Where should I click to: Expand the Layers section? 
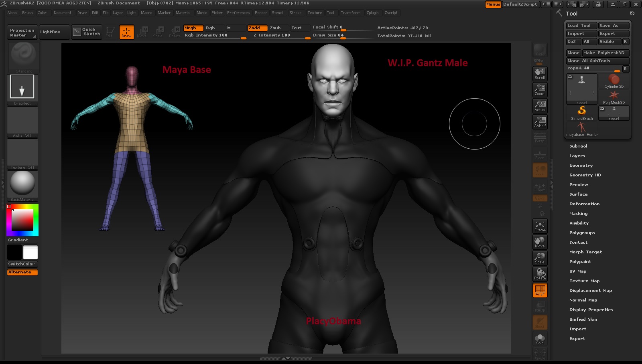coord(577,156)
